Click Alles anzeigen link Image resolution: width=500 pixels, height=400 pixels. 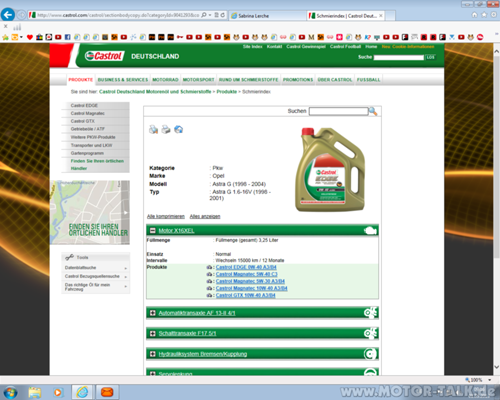coord(205,216)
